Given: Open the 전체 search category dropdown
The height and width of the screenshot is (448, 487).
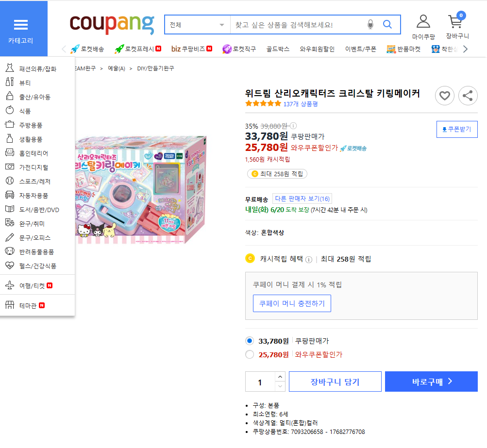Looking at the screenshot, I should point(197,25).
